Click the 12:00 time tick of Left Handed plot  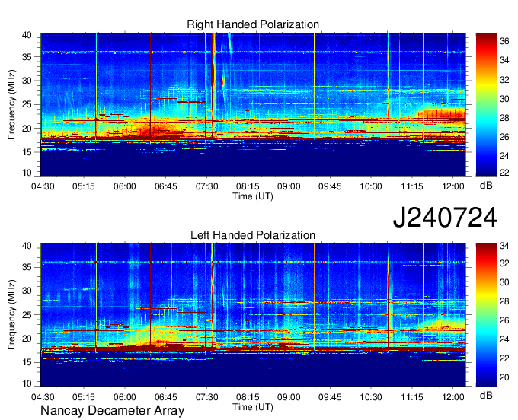pos(453,396)
